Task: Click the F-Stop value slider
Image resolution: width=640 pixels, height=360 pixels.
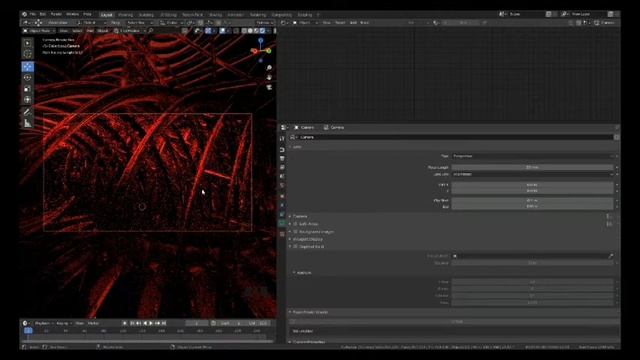Action: tap(533, 282)
